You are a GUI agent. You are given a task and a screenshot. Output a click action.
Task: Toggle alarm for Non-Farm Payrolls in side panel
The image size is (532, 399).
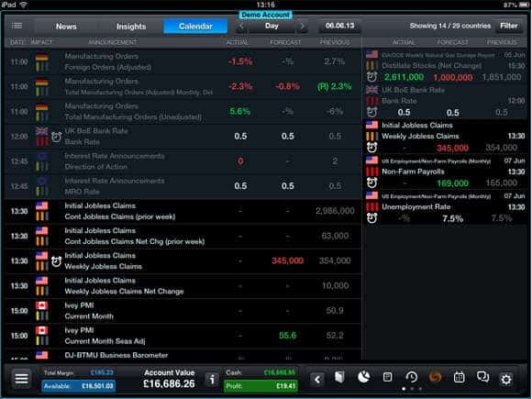coord(371,183)
